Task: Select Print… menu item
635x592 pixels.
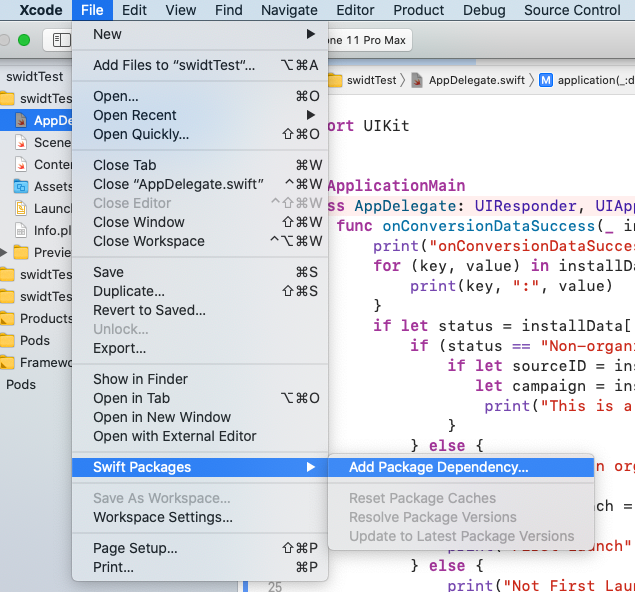Action: [200, 567]
